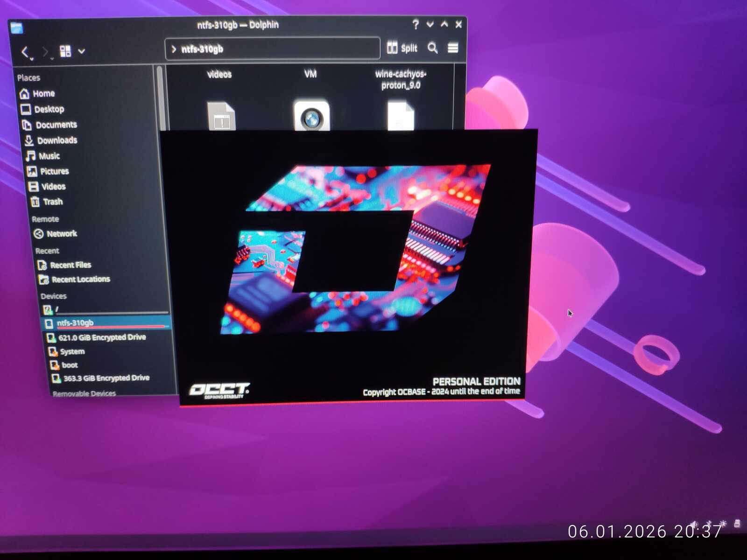Switch Dolphin view mode using the icons view button
The width and height of the screenshot is (747, 560).
[65, 51]
